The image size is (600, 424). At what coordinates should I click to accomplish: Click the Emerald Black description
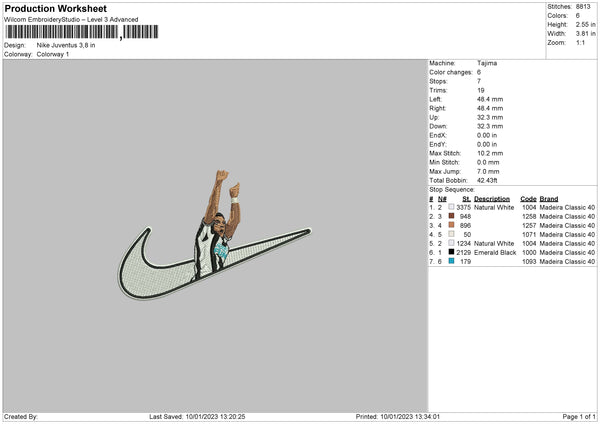click(x=495, y=253)
